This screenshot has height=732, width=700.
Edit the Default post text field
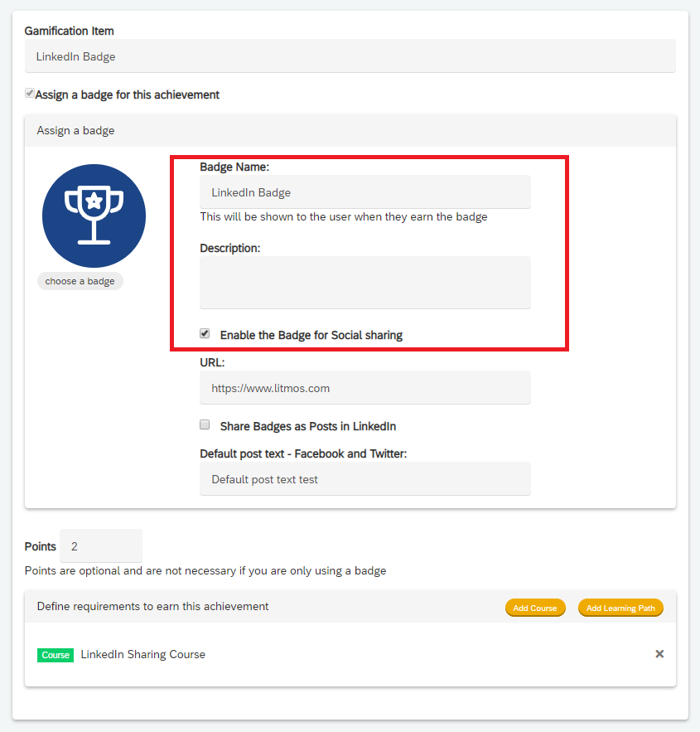tap(365, 479)
